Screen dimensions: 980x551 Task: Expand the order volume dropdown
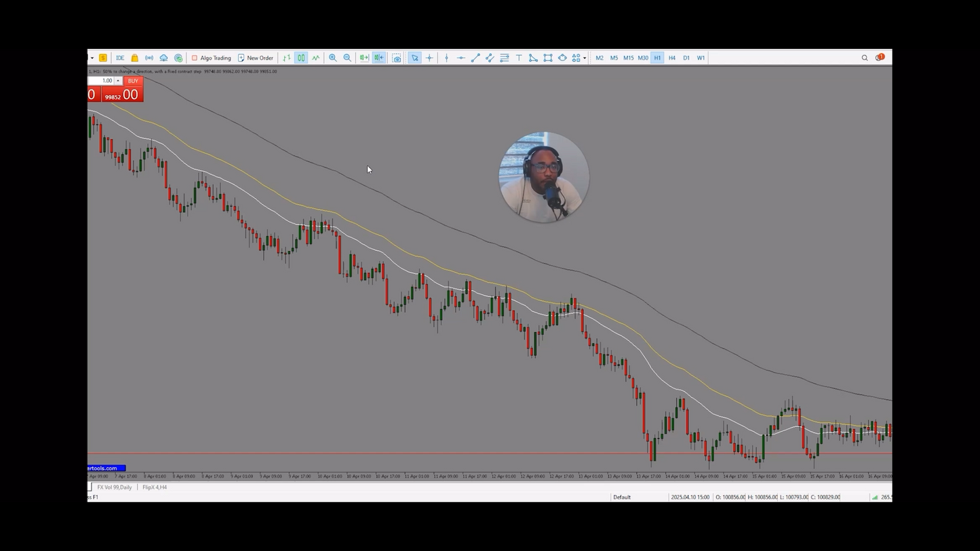(117, 81)
